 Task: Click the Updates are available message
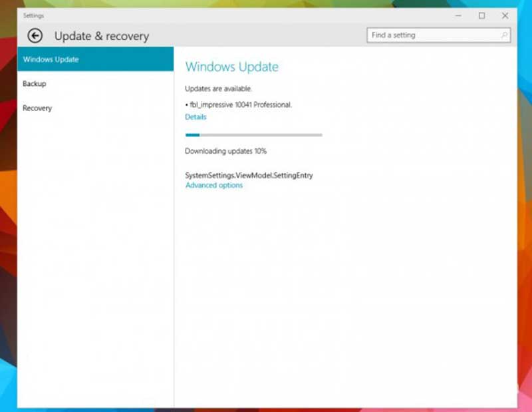(218, 89)
